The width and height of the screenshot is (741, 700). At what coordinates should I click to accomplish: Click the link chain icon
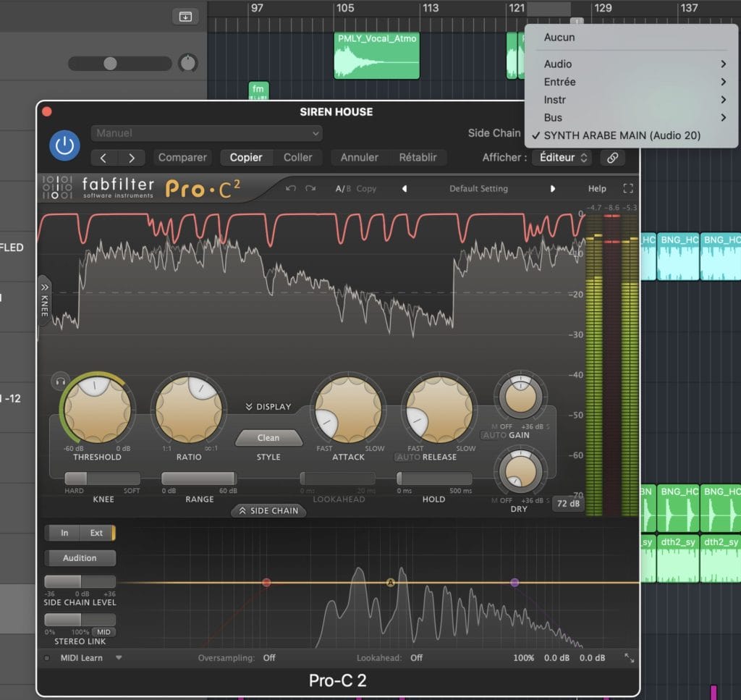pos(612,157)
